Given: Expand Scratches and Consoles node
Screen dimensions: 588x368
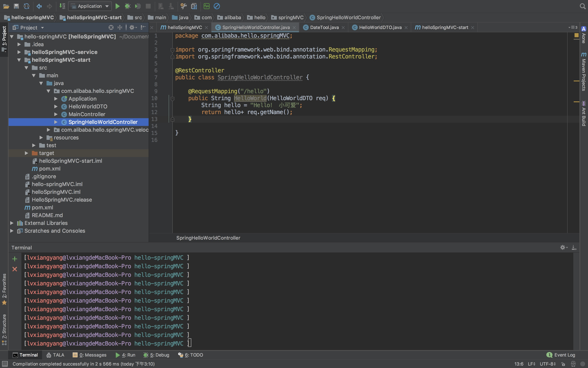Looking at the screenshot, I should click(11, 231).
